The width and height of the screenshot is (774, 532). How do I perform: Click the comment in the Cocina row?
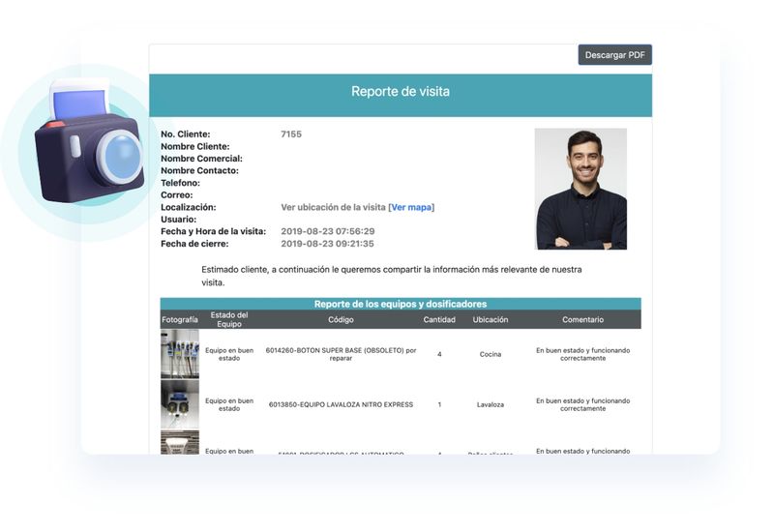click(x=582, y=354)
